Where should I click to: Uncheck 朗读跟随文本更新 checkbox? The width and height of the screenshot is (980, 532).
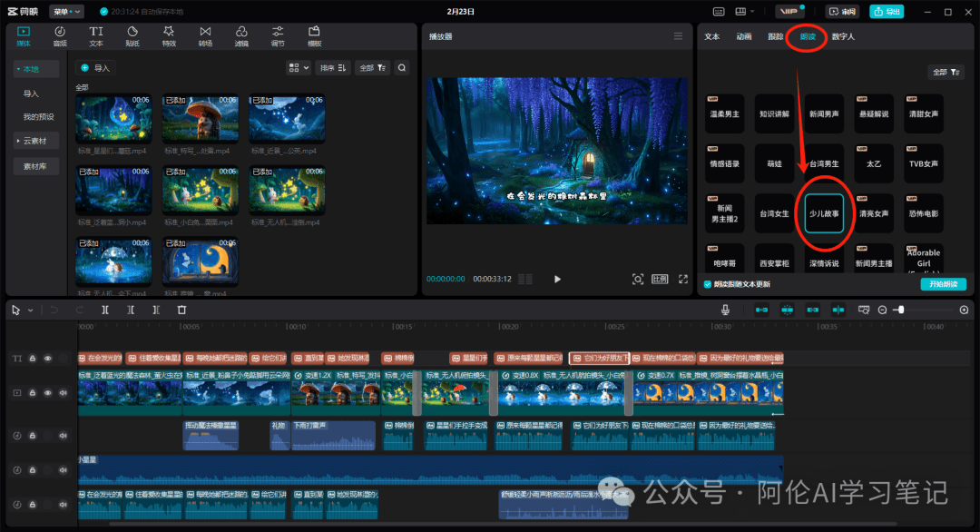pyautogui.click(x=708, y=284)
